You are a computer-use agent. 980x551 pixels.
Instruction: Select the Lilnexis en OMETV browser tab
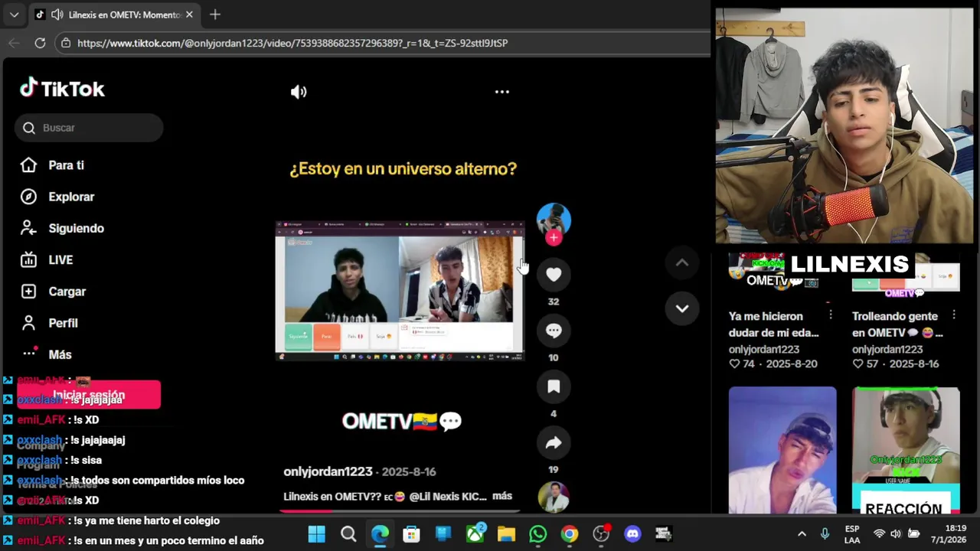[115, 15]
